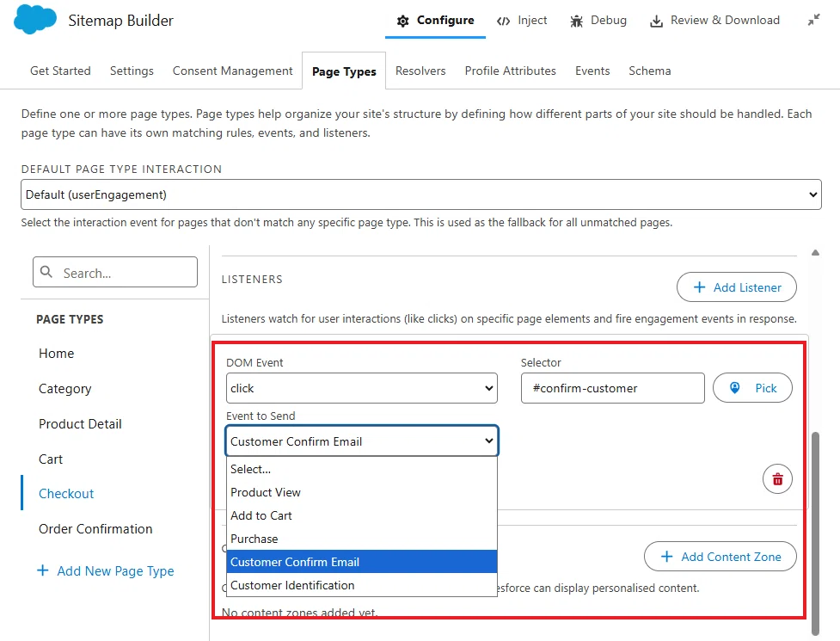Select the Page Types tab

[344, 71]
